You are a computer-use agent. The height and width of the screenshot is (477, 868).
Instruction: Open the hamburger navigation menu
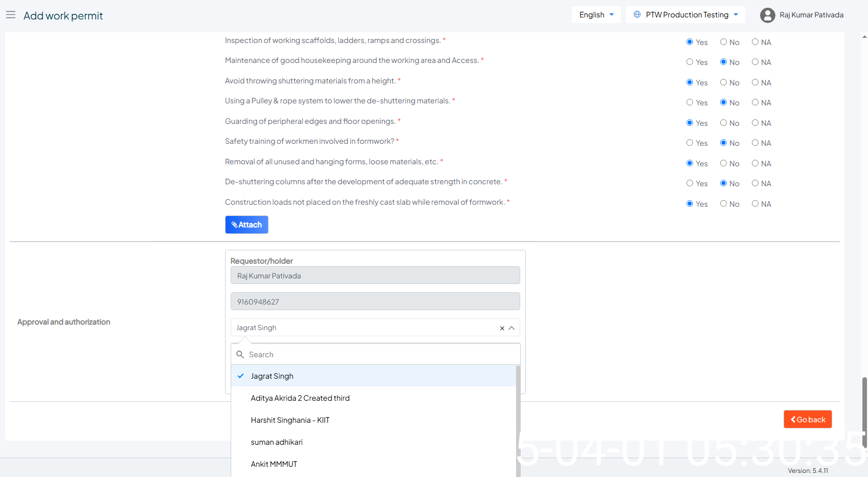[11, 15]
